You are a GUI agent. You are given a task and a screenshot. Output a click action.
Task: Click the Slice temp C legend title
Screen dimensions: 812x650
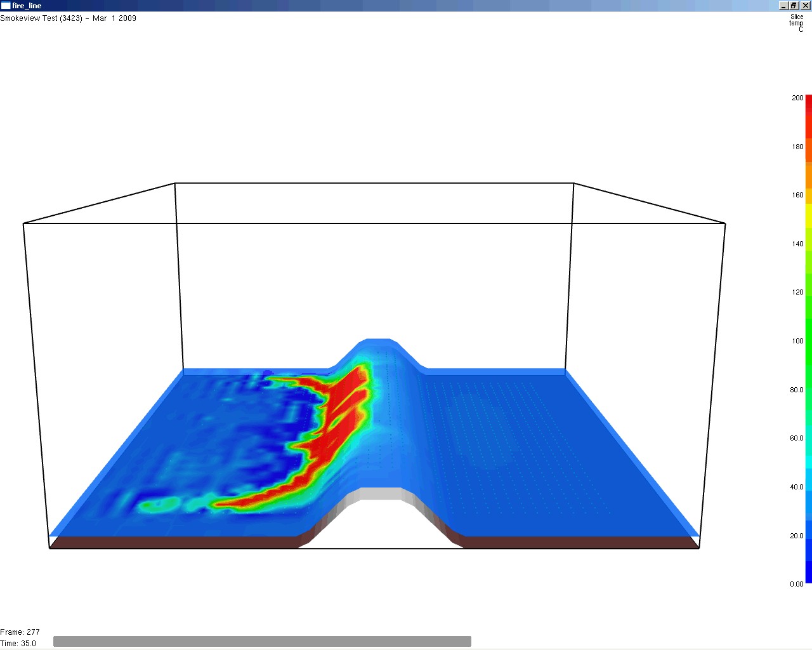click(796, 23)
